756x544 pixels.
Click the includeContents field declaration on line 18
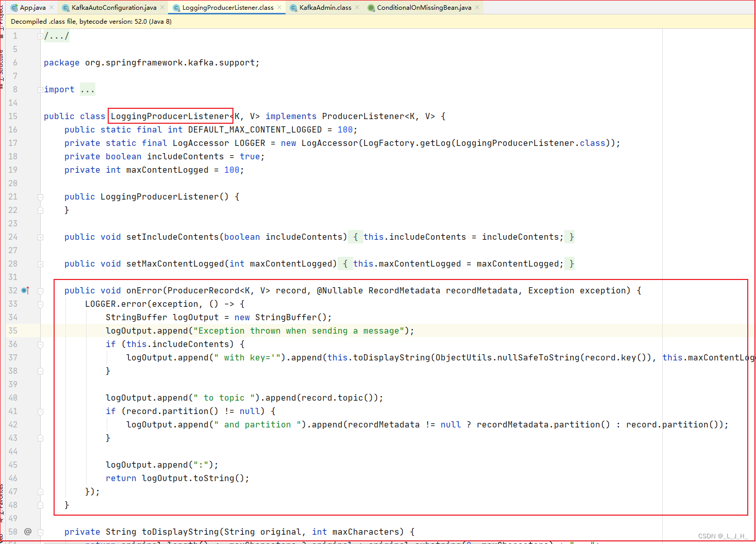click(186, 157)
